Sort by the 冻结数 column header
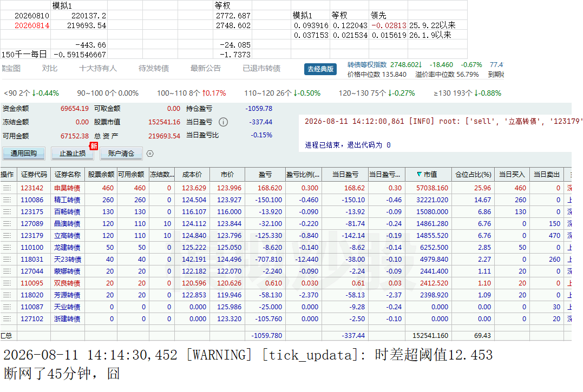This screenshot has width=583, height=392. pos(162,175)
